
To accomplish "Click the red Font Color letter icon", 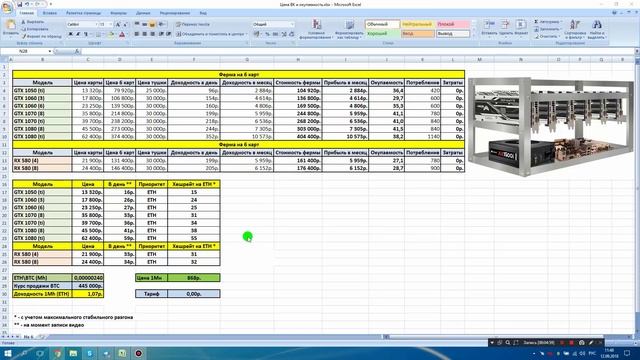I will click(122, 34).
